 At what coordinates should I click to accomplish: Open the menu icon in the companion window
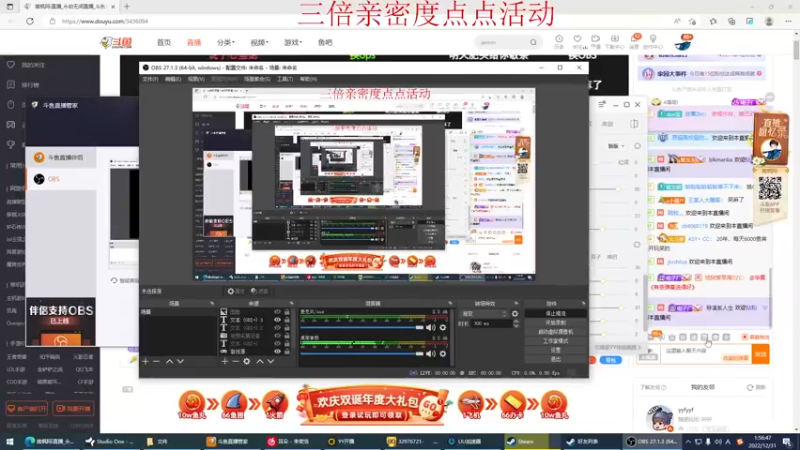tap(601, 105)
